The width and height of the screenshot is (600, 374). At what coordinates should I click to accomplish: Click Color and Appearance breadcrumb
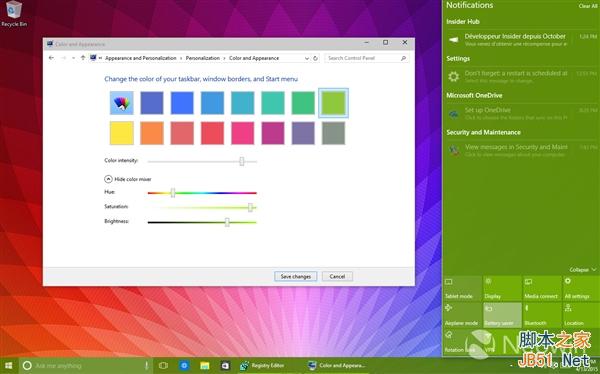click(254, 58)
